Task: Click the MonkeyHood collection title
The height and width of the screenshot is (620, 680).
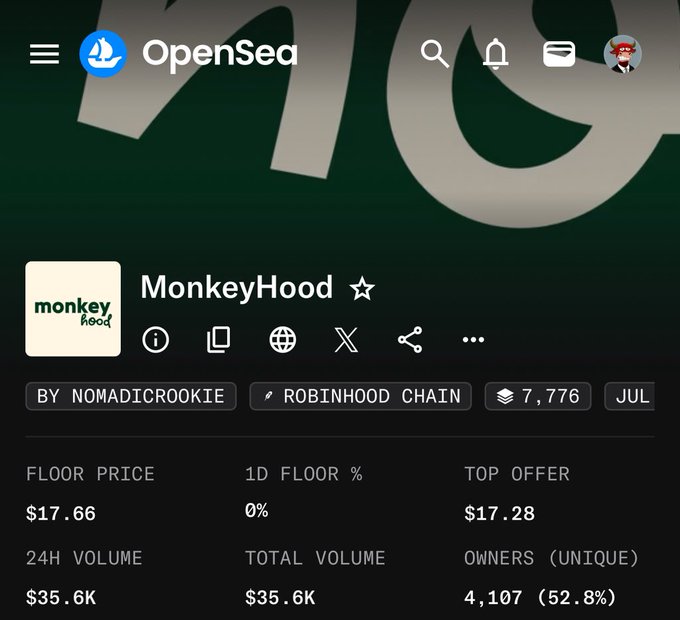Action: pyautogui.click(x=237, y=287)
